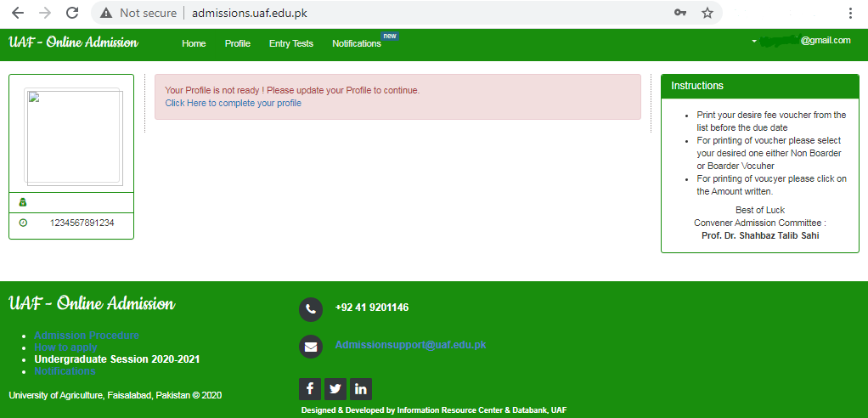Go to Entry Tests page
Image resolution: width=868 pixels, height=418 pixels.
(291, 43)
